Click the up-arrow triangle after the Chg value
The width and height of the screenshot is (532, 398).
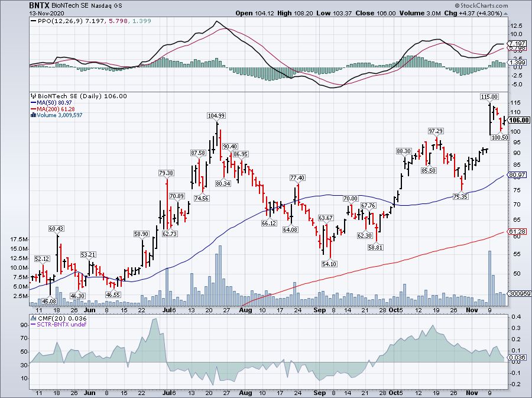[505, 14]
